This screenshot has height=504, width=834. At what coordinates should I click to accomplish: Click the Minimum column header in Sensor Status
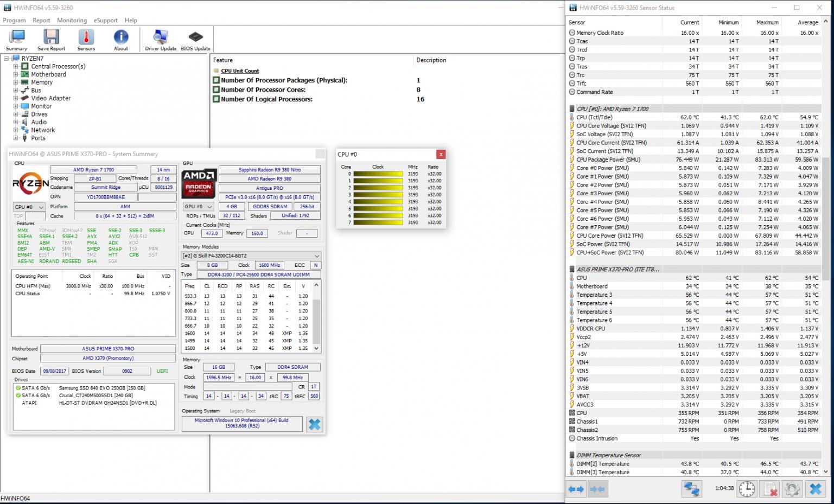[x=728, y=22]
